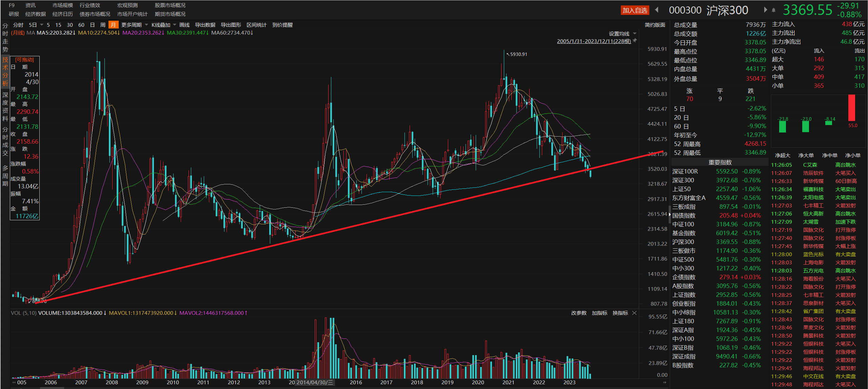
Task: Click the 2005/1/31-2023/12/11 date range link
Action: click(x=594, y=41)
